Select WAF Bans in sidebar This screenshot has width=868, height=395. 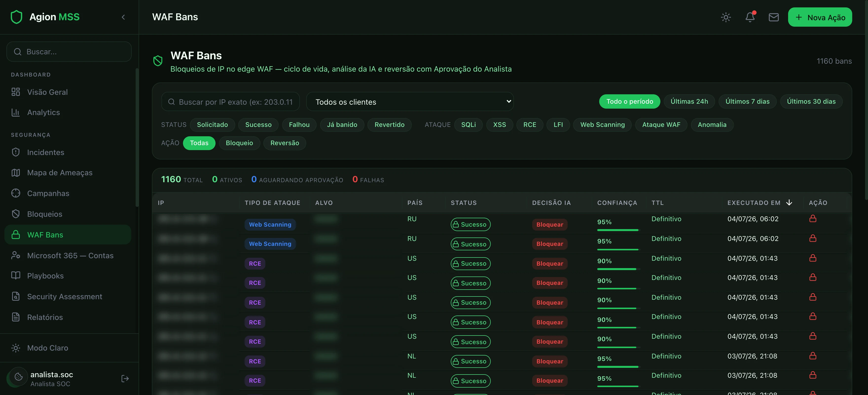tap(68, 235)
